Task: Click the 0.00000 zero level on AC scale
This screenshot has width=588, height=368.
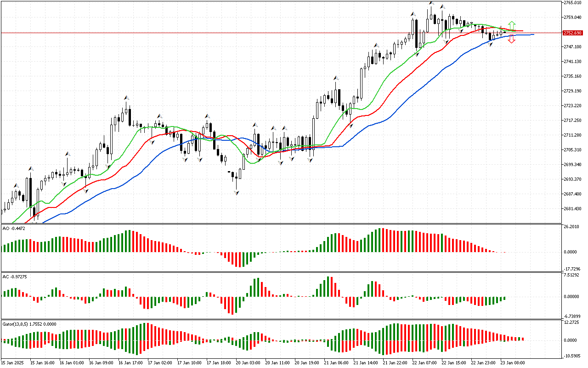Action: tap(572, 297)
